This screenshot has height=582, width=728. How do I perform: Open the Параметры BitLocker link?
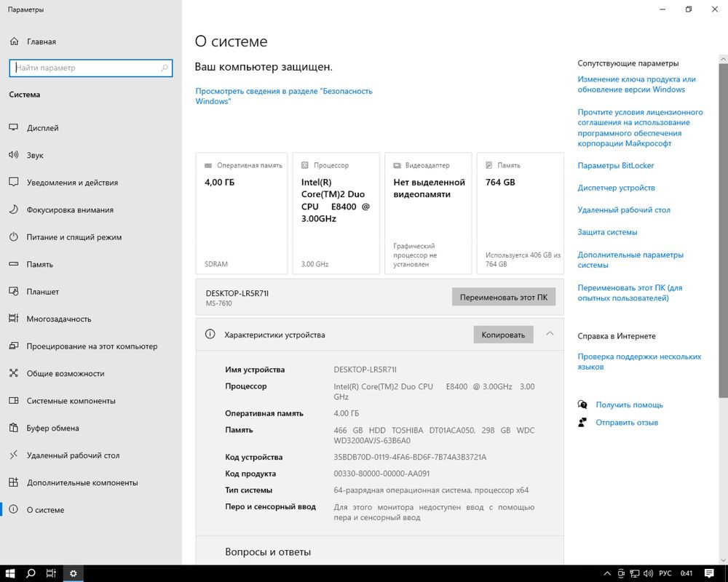[x=616, y=166]
